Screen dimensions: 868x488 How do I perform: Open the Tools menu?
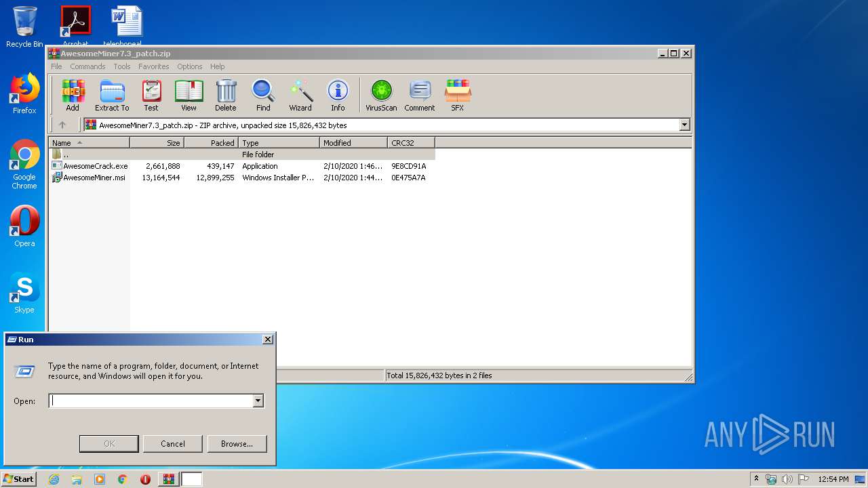pyautogui.click(x=122, y=66)
